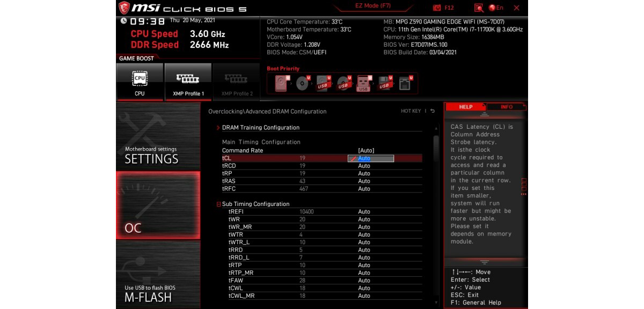Select the tRRD row label
Viewport: 644px width, 309px height.
[236, 250]
